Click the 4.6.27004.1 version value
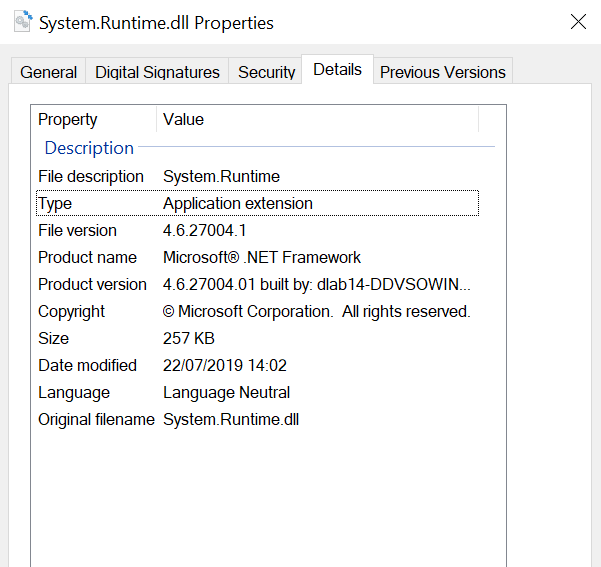The width and height of the screenshot is (601, 567). [205, 230]
